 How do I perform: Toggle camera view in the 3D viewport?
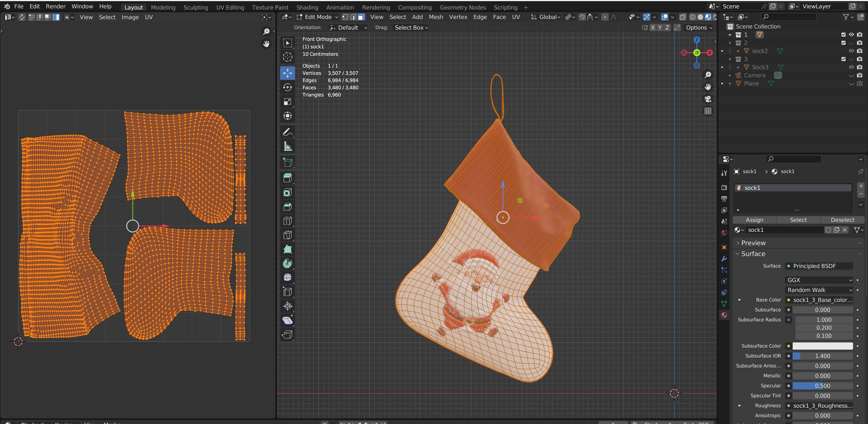pyautogui.click(x=708, y=99)
